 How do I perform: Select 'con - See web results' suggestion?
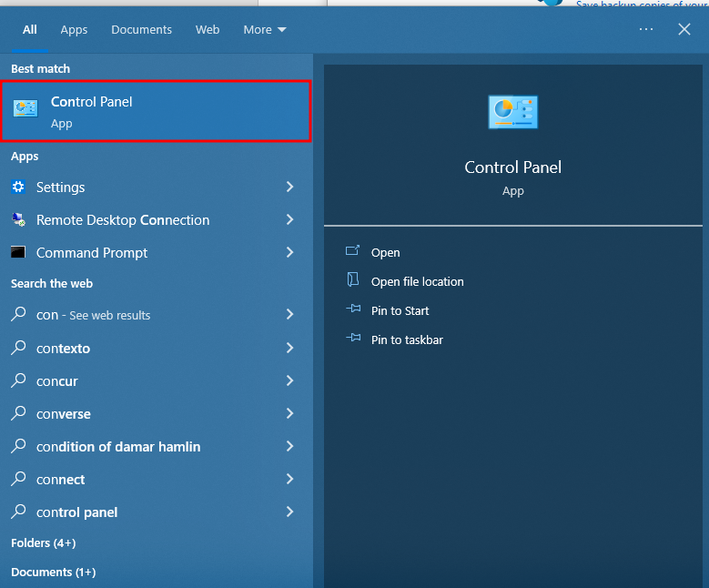pos(156,314)
